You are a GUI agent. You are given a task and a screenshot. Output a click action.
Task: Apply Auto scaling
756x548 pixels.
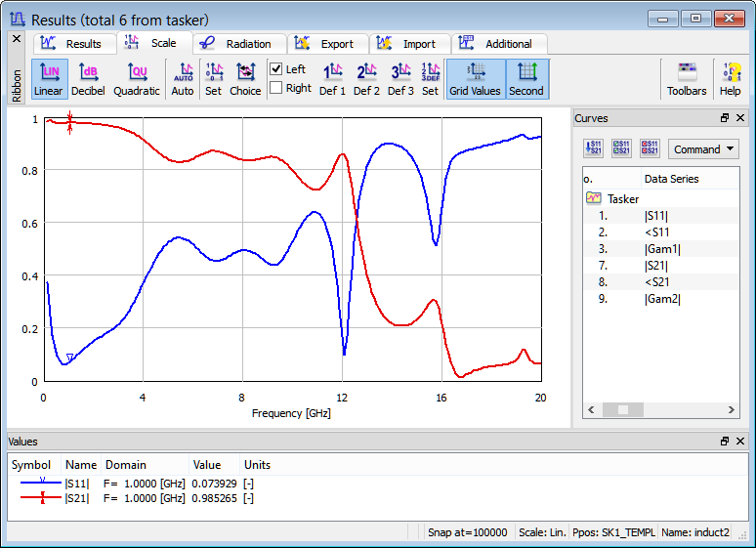coord(183,78)
